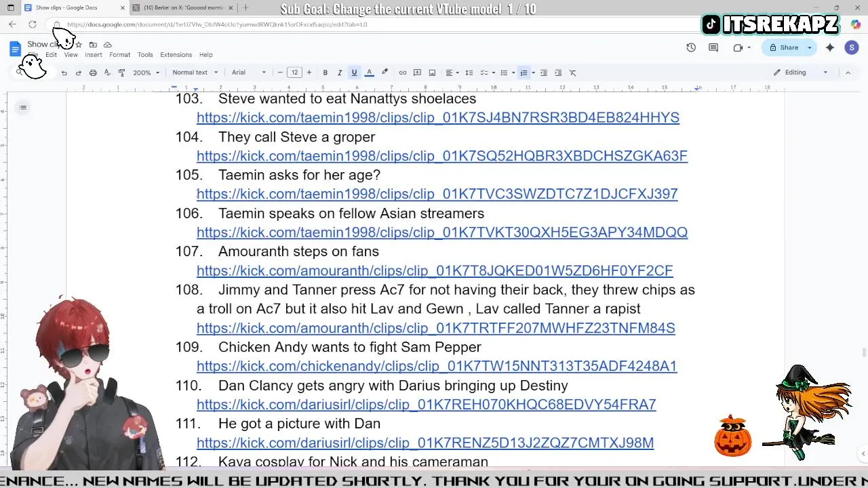
Task: Click the Clear formatting icon
Action: [572, 73]
